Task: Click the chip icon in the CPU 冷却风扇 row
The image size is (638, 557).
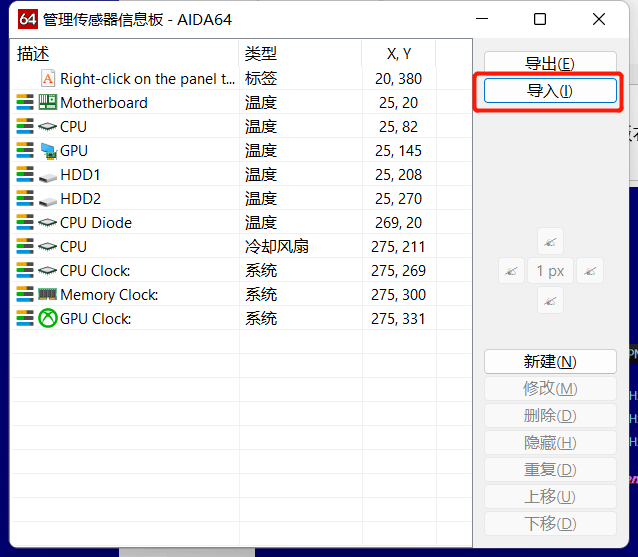Action: (48, 247)
